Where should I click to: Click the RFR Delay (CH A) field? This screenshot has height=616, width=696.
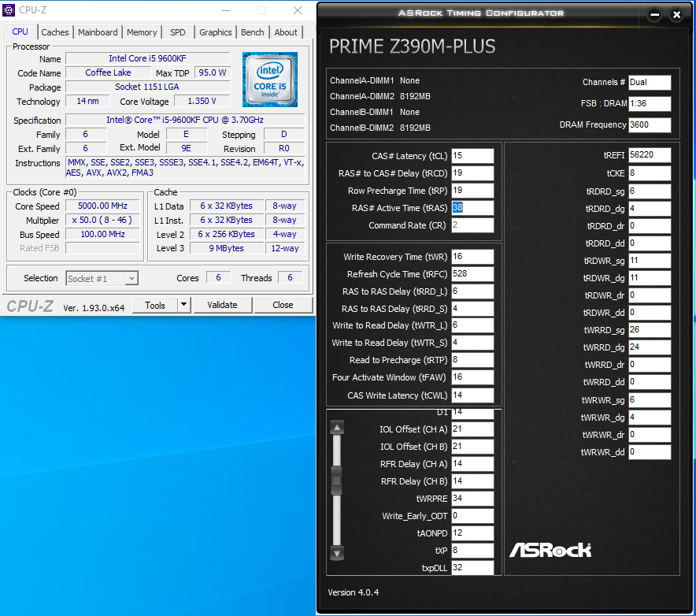pos(472,464)
